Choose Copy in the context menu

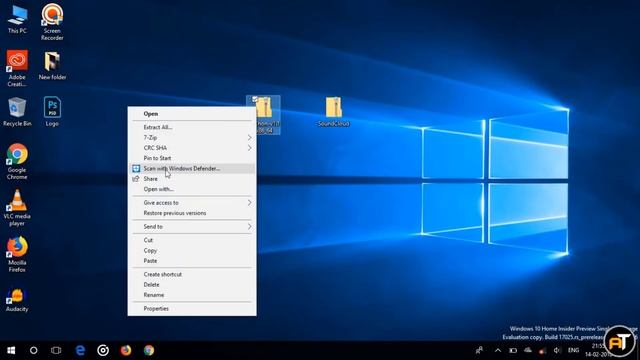(192, 251)
